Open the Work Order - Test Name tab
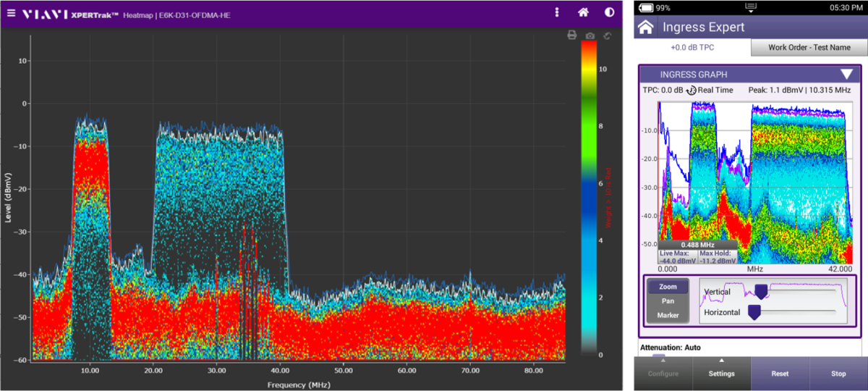This screenshot has width=868, height=391. click(809, 48)
